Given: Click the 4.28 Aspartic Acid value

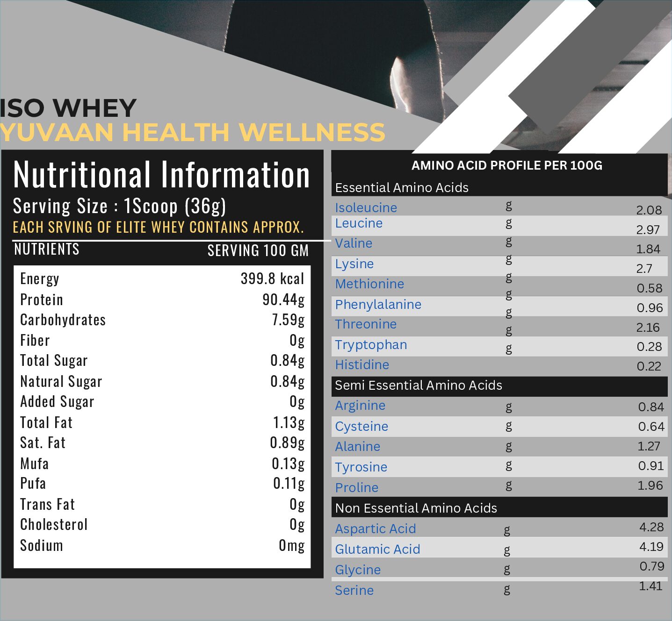Looking at the screenshot, I should point(652,527).
